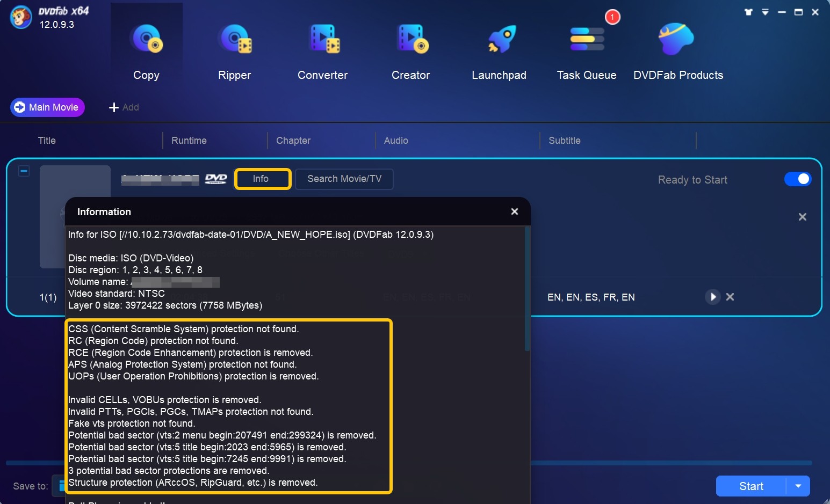Select the 'Video standard: NTSC' line
830x504 pixels.
(x=117, y=294)
